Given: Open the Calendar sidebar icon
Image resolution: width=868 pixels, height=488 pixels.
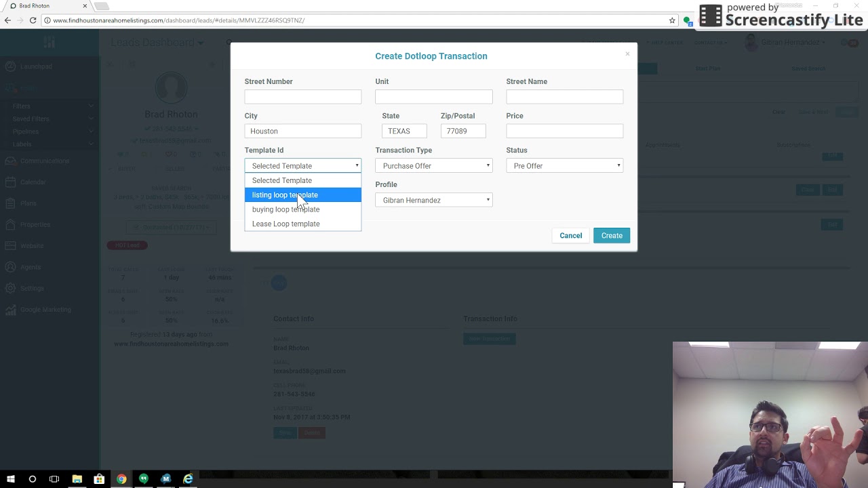Looking at the screenshot, I should pyautogui.click(x=10, y=182).
